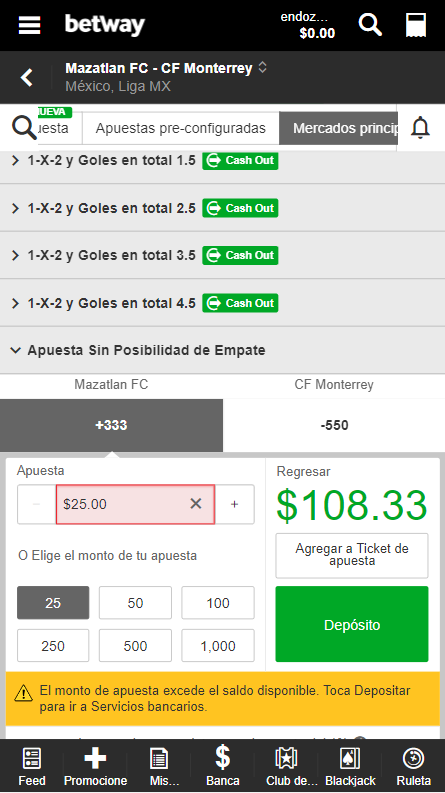Go back with the left arrow
Screen dimensions: 445x793
(x=26, y=77)
